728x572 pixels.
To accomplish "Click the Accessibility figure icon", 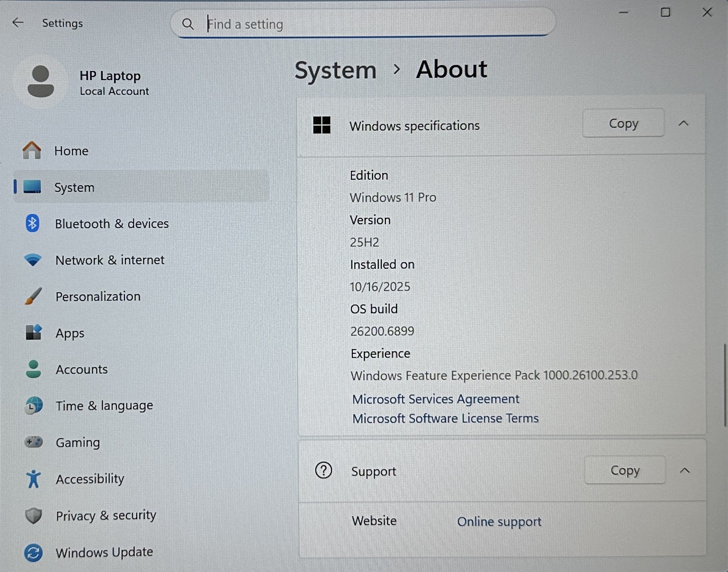I will click(x=33, y=479).
